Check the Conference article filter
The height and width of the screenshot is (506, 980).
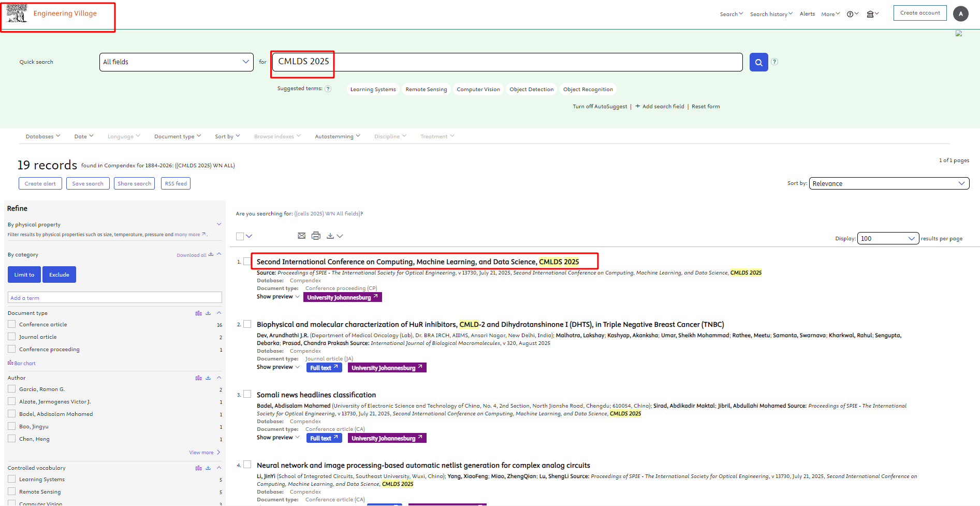click(x=12, y=324)
